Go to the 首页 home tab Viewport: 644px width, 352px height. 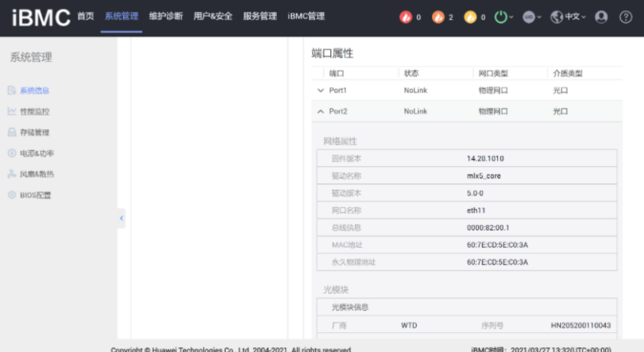85,16
